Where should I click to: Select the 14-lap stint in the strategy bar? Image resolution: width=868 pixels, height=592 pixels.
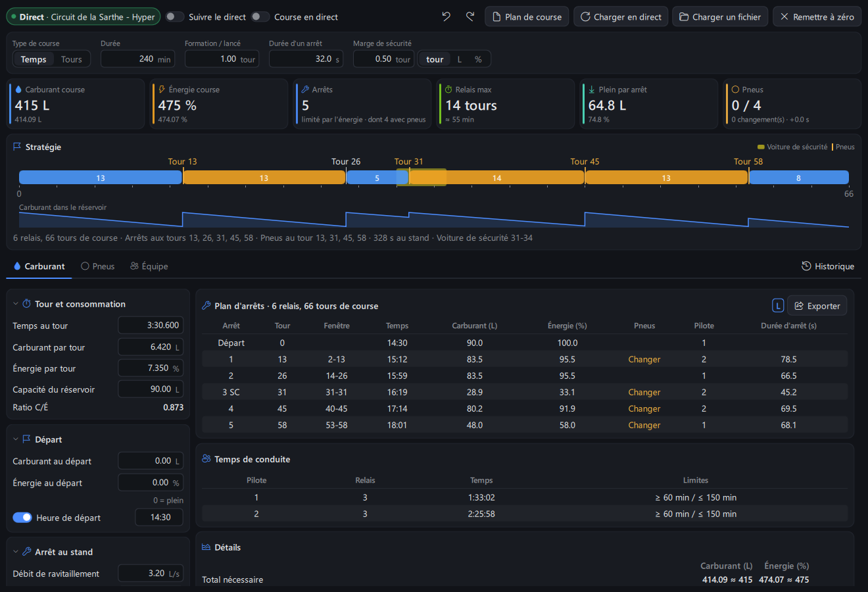(x=497, y=178)
